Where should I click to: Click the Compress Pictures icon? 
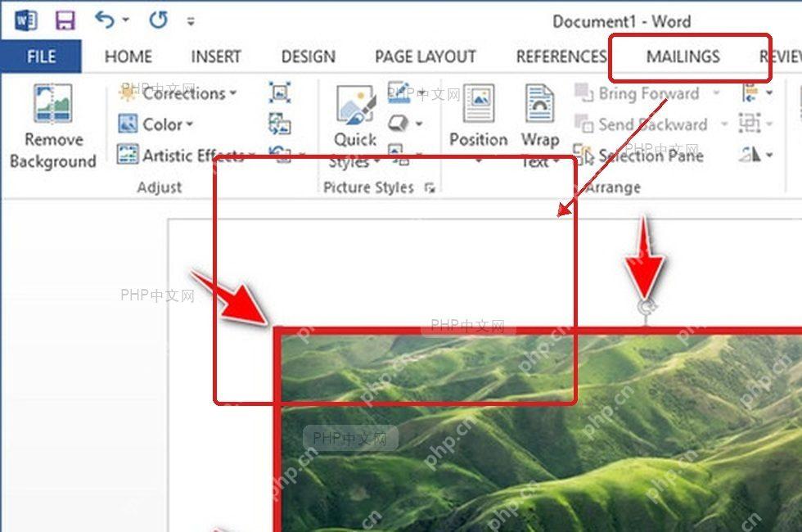pyautogui.click(x=280, y=93)
